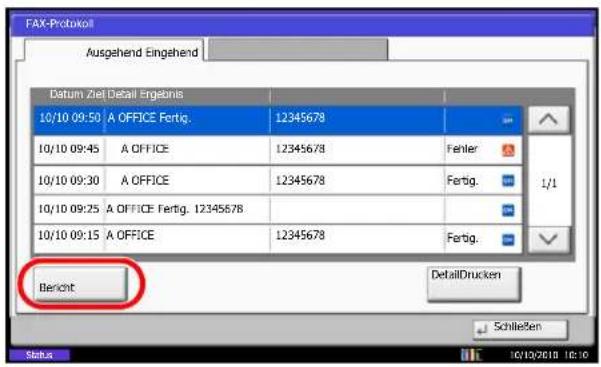This screenshot has width=601, height=367.
Task: Click the Bericht button
Action: 80,284
